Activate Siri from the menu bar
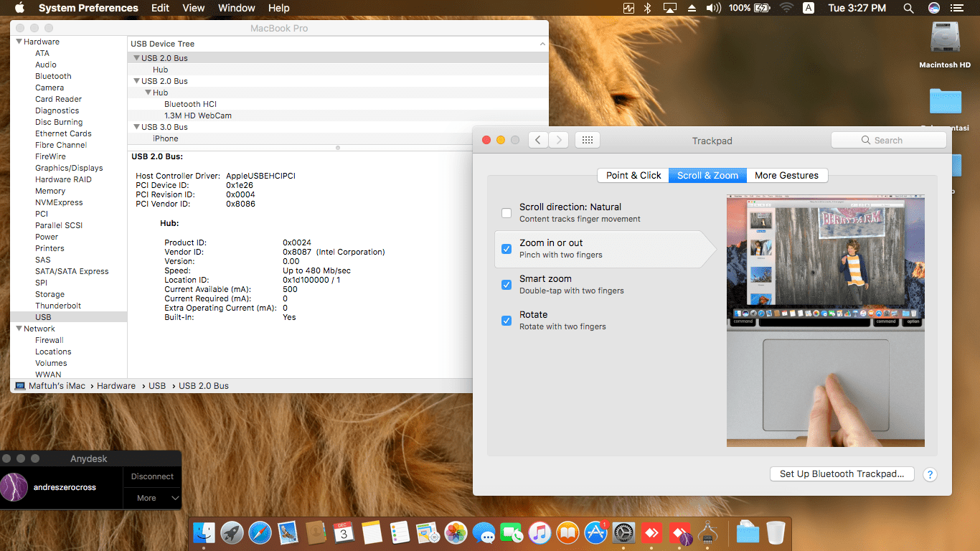 click(933, 8)
